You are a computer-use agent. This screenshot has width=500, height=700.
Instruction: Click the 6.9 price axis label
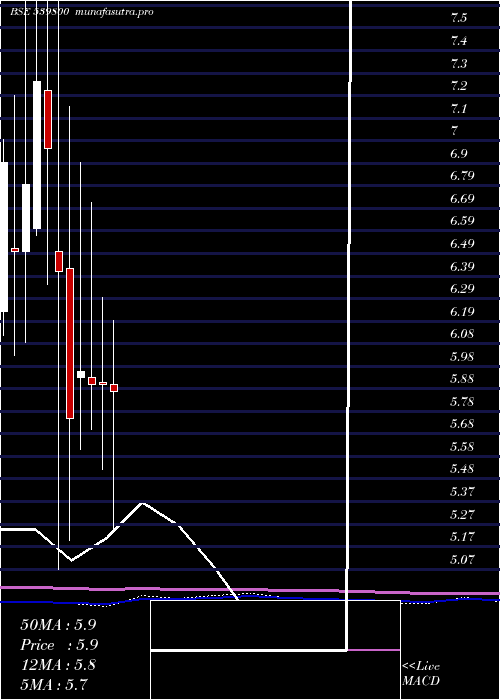[459, 154]
